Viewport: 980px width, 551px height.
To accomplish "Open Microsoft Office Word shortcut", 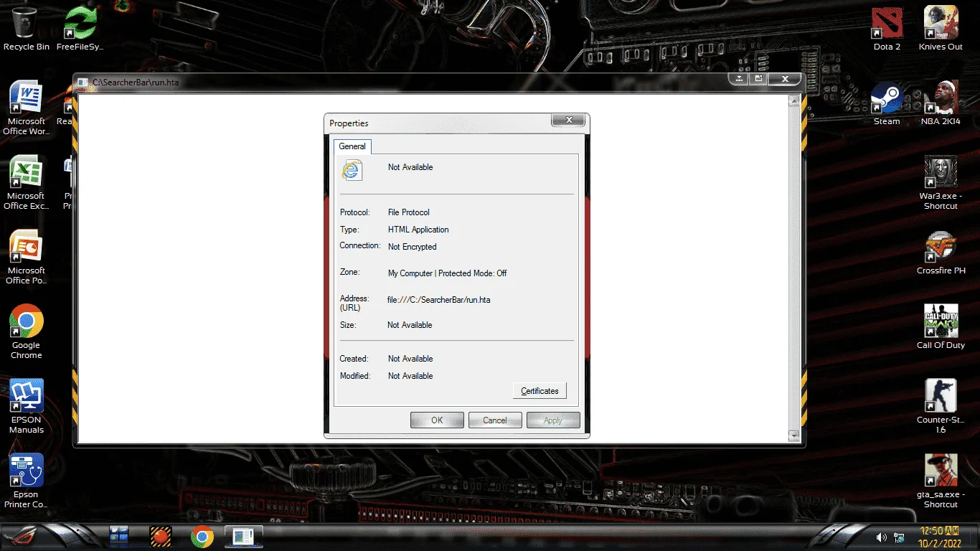I will (x=27, y=108).
